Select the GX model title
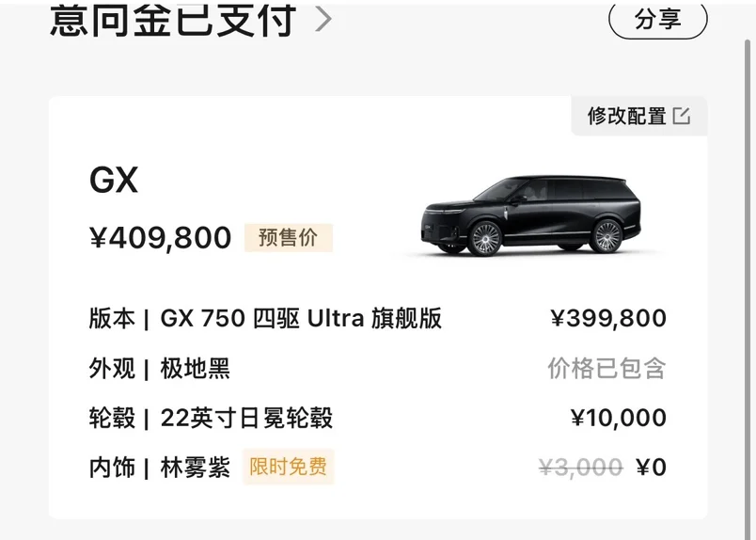756x540 pixels. pyautogui.click(x=114, y=180)
